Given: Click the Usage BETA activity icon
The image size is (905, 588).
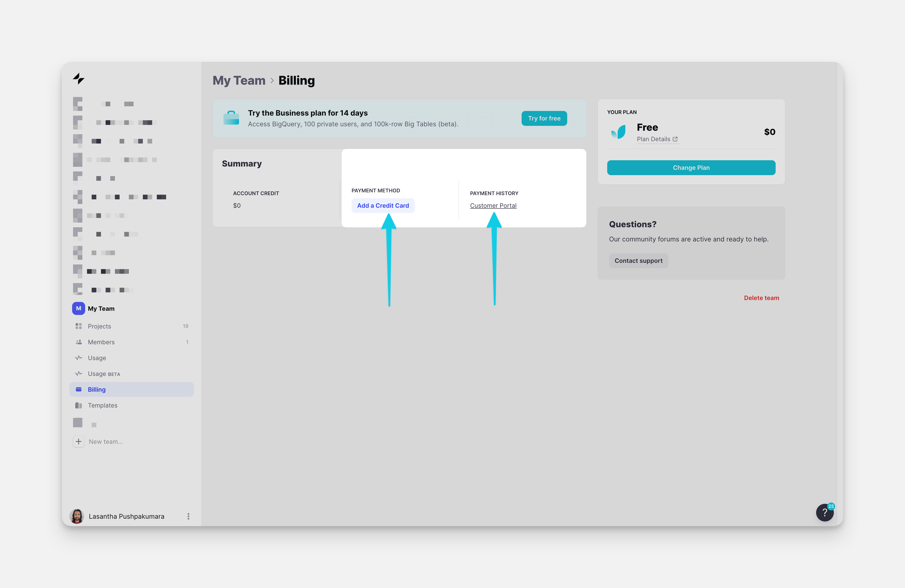Looking at the screenshot, I should [78, 374].
